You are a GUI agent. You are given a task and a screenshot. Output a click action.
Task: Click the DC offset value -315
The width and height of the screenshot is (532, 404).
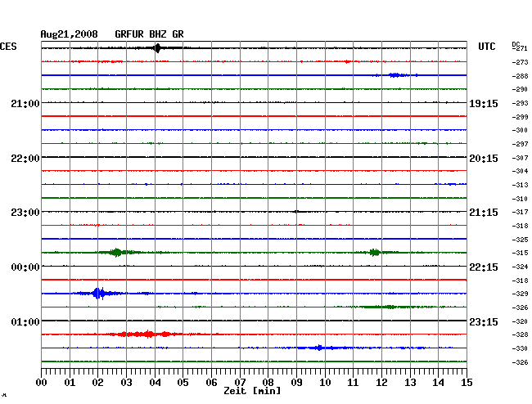tap(520, 253)
